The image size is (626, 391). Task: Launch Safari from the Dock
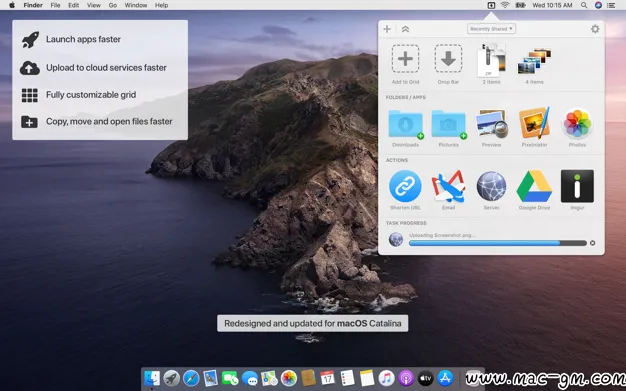click(191, 378)
